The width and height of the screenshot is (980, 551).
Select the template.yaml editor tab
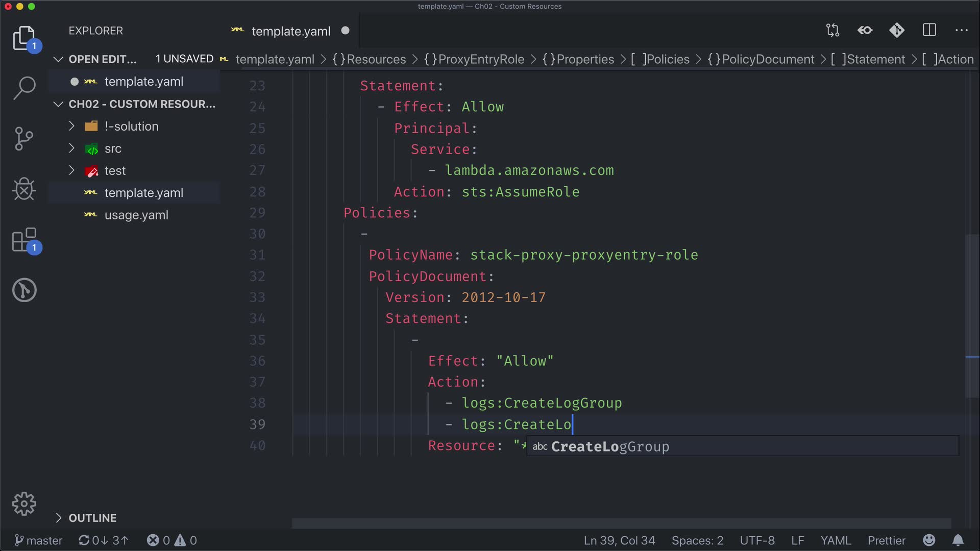coord(290,31)
